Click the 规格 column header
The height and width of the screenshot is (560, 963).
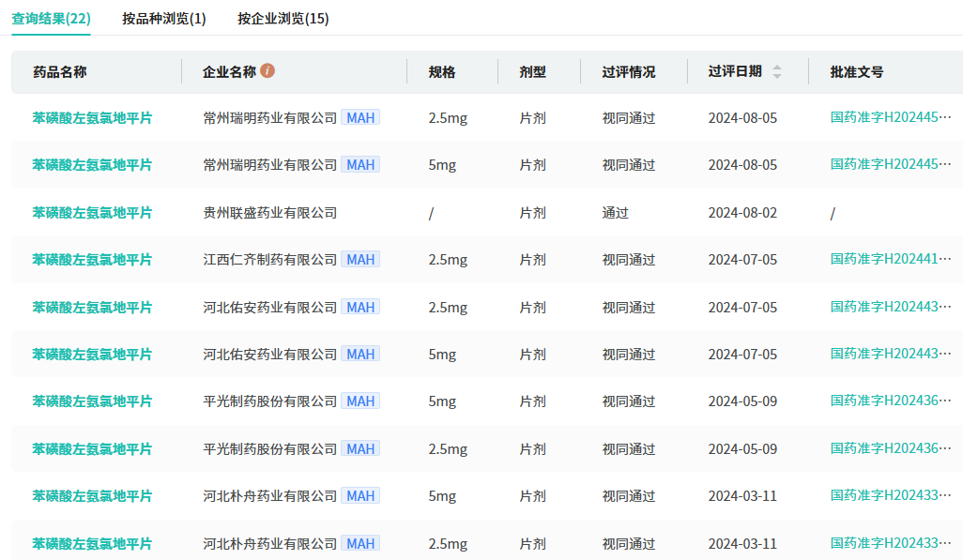[x=441, y=72]
